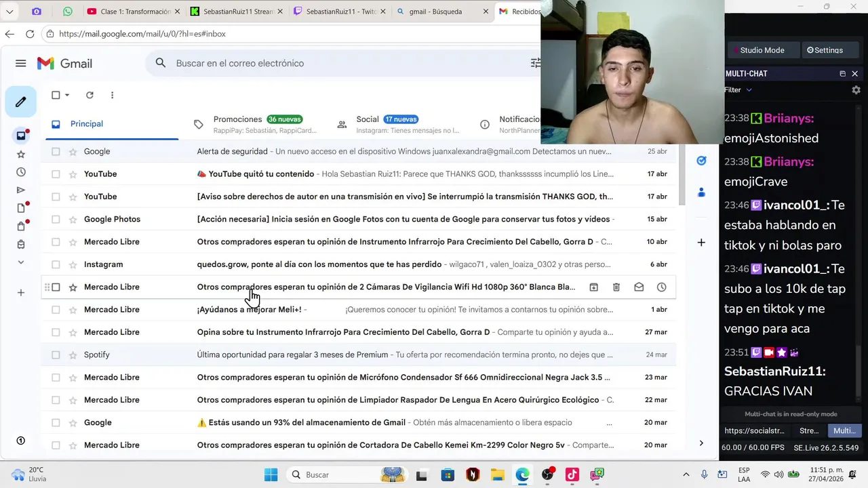Click the Compose pencil button
The image size is (868, 488).
point(21,102)
